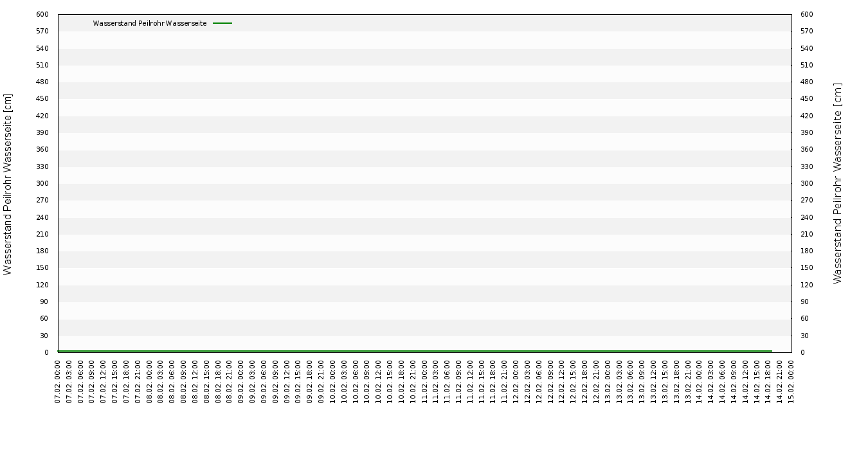Click the right vertical axis title
Image resolution: width=868 pixels, height=450 pixels.
pyautogui.click(x=837, y=183)
